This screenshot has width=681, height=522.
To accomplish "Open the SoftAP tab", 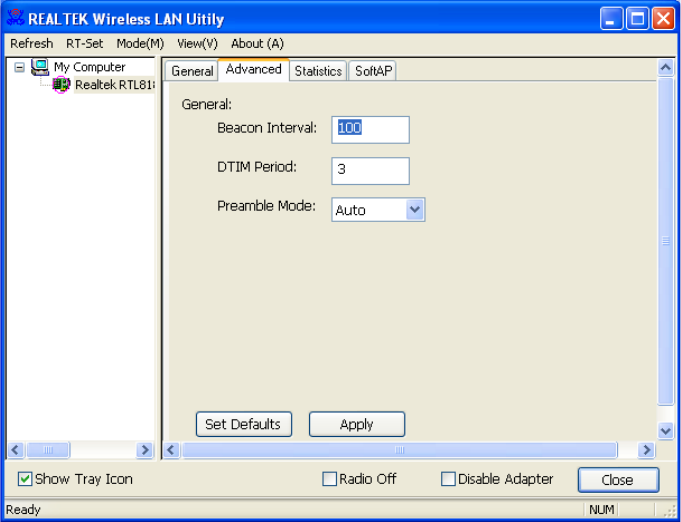I will coord(373,71).
